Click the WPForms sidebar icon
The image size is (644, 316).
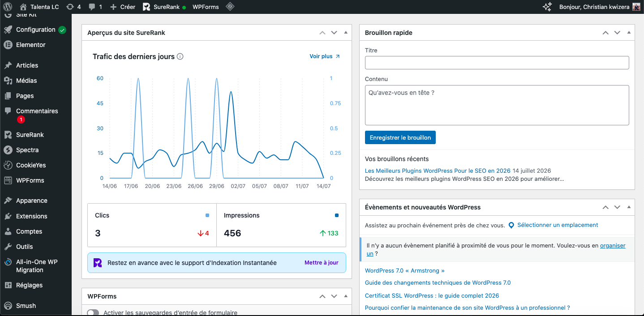pos(8,180)
